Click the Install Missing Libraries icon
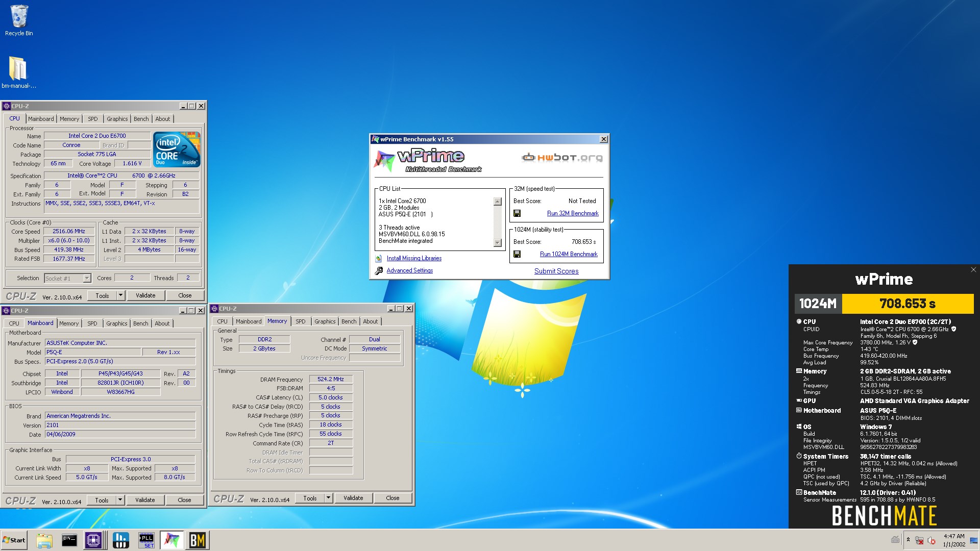The height and width of the screenshot is (551, 980). [x=379, y=259]
